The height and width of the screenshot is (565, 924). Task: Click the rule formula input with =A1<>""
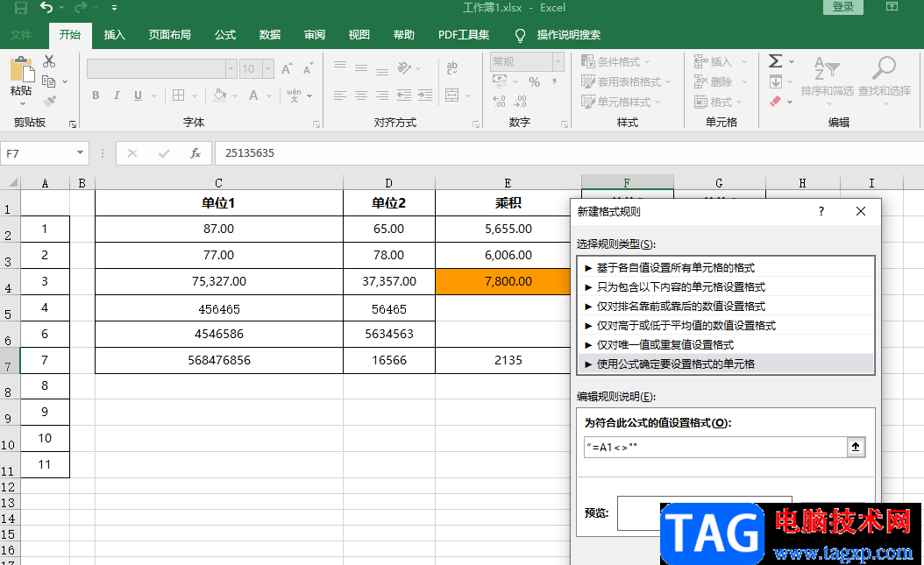715,448
